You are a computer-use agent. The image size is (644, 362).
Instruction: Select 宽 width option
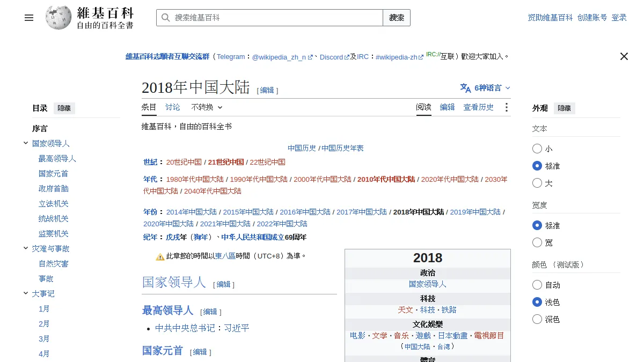[537, 242]
